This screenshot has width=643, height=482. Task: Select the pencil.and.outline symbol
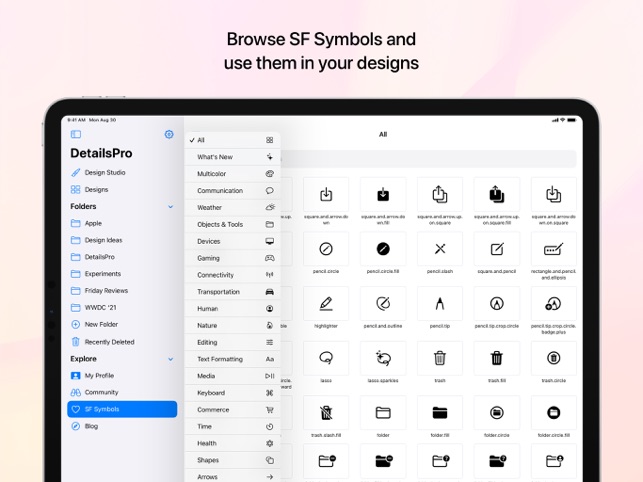pyautogui.click(x=383, y=304)
